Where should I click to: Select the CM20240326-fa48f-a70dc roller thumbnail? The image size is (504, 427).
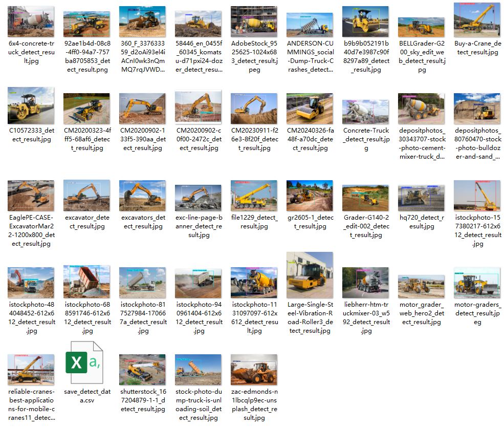310,109
